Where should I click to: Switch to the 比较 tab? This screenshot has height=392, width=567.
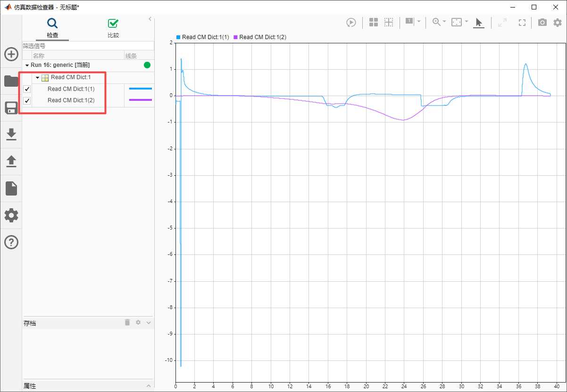click(113, 28)
